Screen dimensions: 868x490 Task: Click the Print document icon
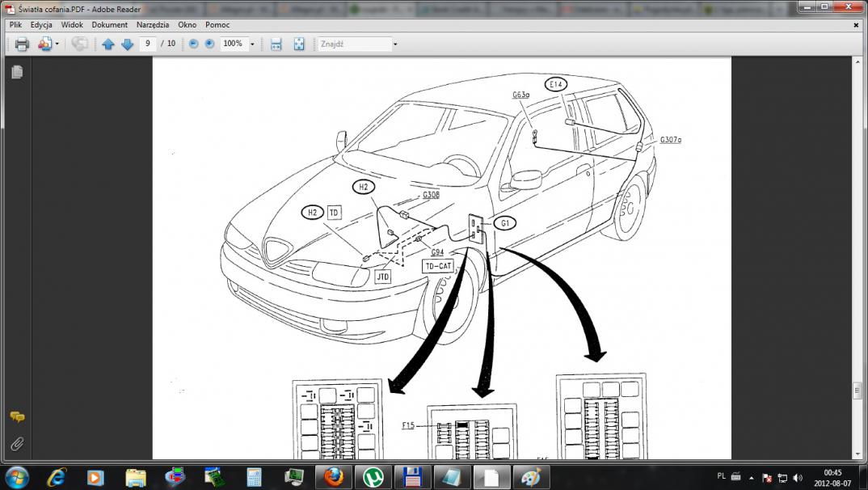[x=22, y=44]
